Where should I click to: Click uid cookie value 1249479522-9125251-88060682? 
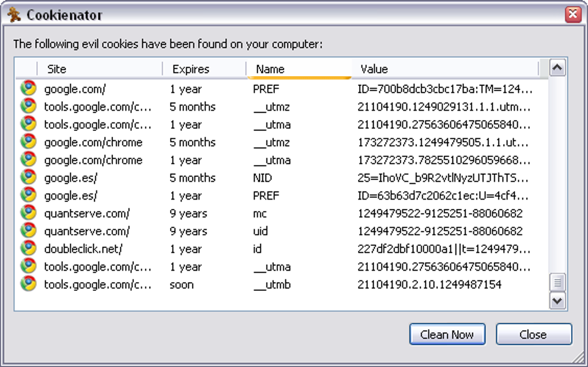tap(440, 231)
